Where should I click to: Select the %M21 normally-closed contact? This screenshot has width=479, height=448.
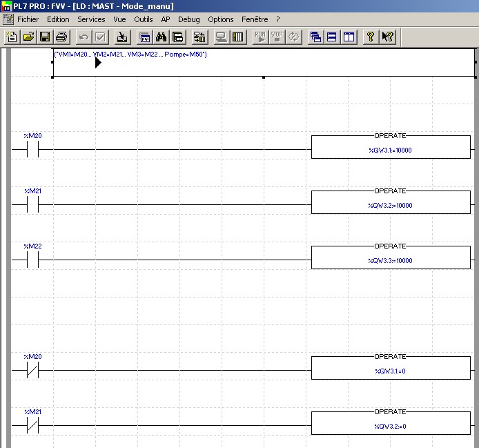coord(32,425)
